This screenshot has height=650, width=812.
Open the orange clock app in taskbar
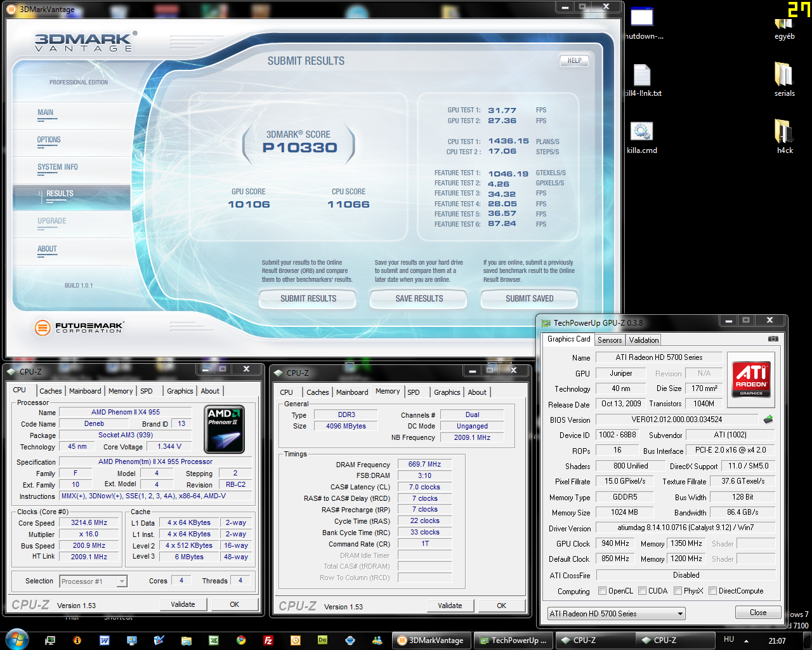tap(295, 640)
